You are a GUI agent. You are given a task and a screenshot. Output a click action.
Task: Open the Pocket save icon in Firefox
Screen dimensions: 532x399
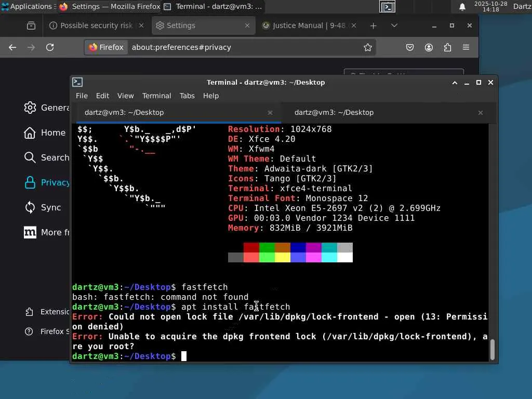click(x=410, y=47)
